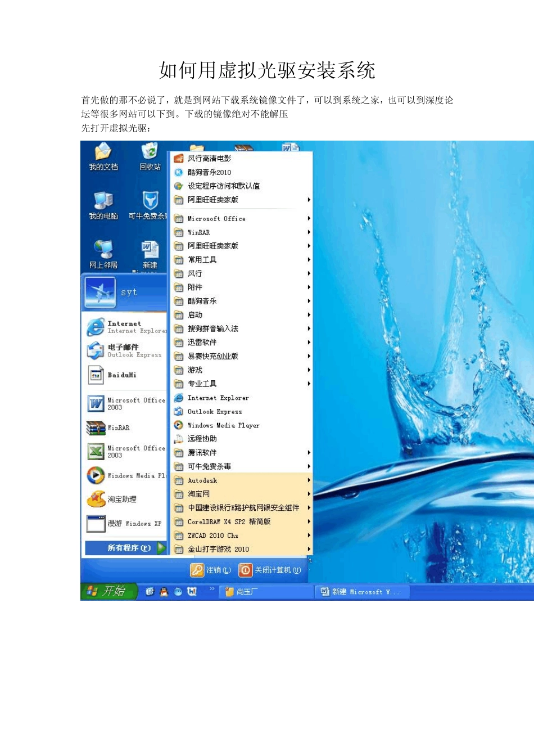Open the third quick launch taskbar icon
Viewport: 534px width, 756px height.
coord(178,592)
